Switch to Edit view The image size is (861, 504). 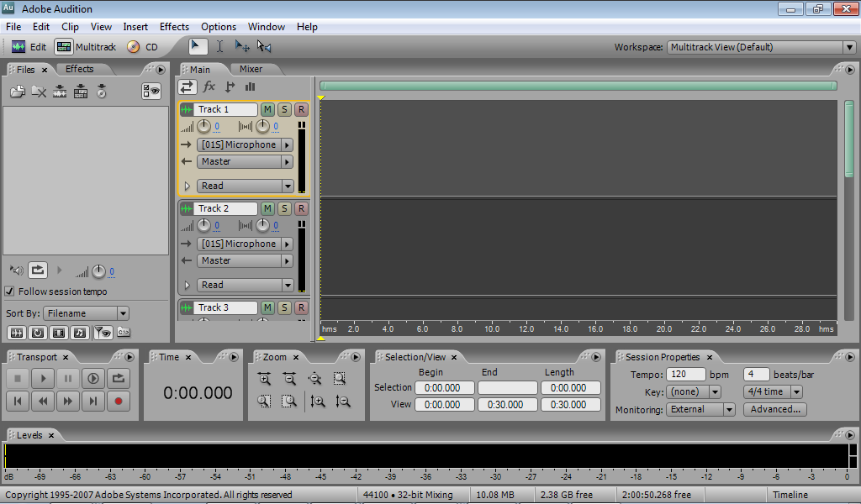29,46
